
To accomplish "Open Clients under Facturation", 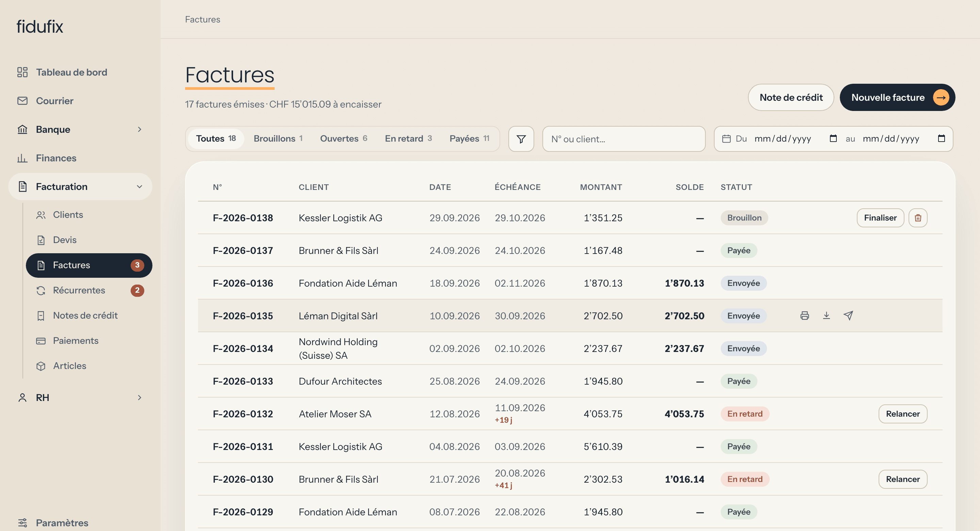I will point(89,215).
